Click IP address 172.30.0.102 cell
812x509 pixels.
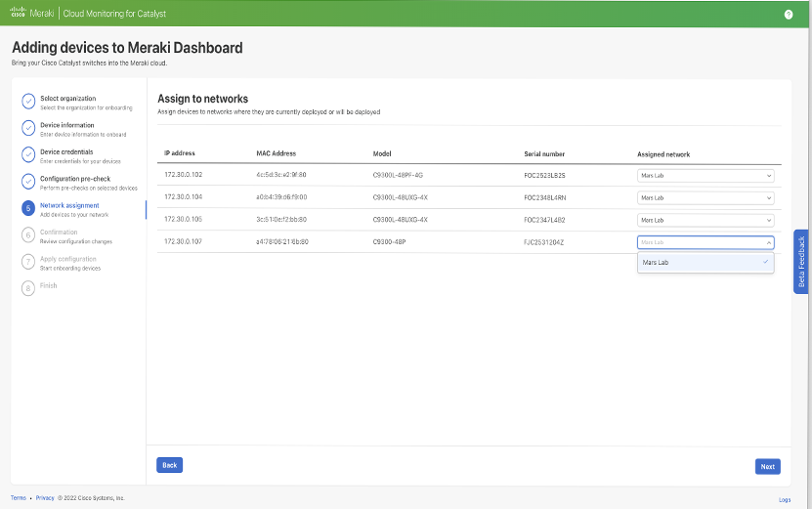[184, 175]
